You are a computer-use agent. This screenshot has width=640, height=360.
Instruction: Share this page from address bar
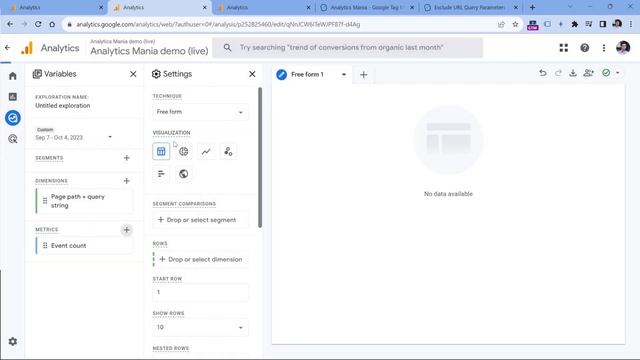[x=501, y=24]
